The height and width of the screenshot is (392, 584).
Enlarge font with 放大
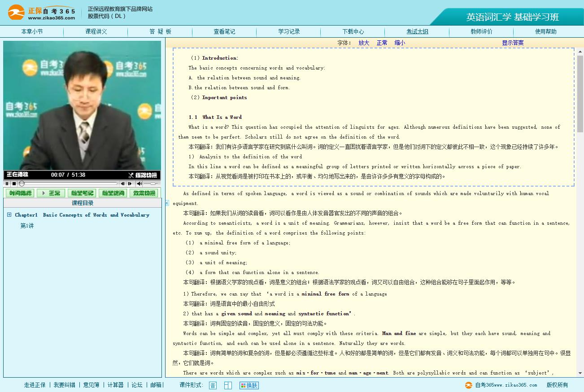[x=364, y=43]
